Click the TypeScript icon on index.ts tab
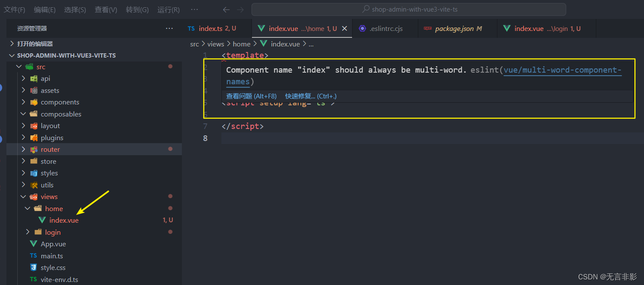644x285 pixels. pyautogui.click(x=191, y=28)
